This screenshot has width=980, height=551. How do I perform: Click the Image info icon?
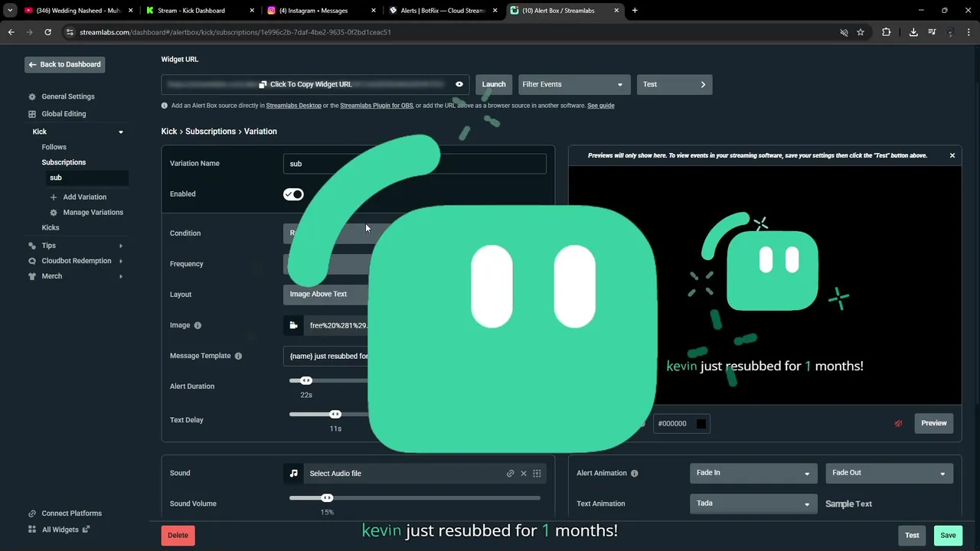pos(198,325)
